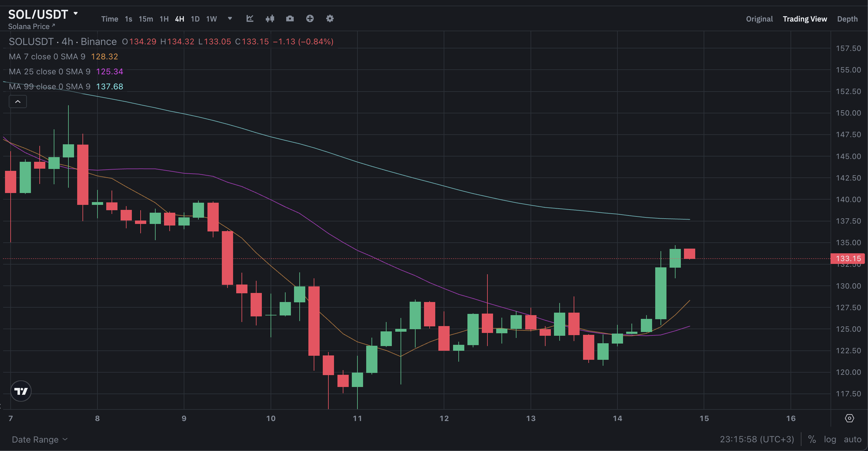Switch to the Depth chart view
This screenshot has width=868, height=451.
pos(847,19)
